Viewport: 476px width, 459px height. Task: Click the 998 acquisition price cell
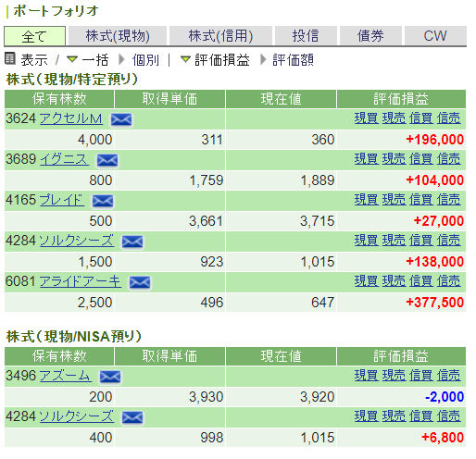(170, 438)
